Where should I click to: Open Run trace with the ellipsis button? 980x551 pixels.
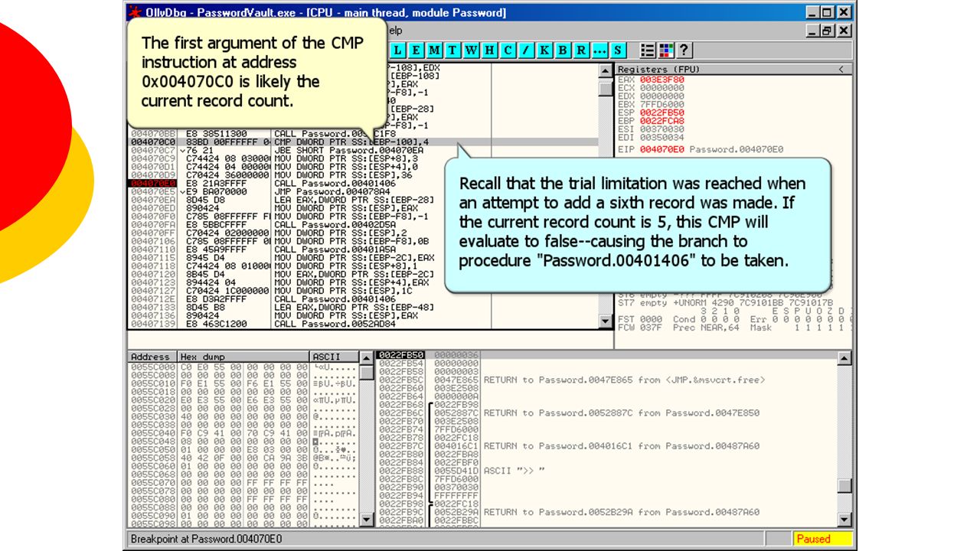[599, 51]
